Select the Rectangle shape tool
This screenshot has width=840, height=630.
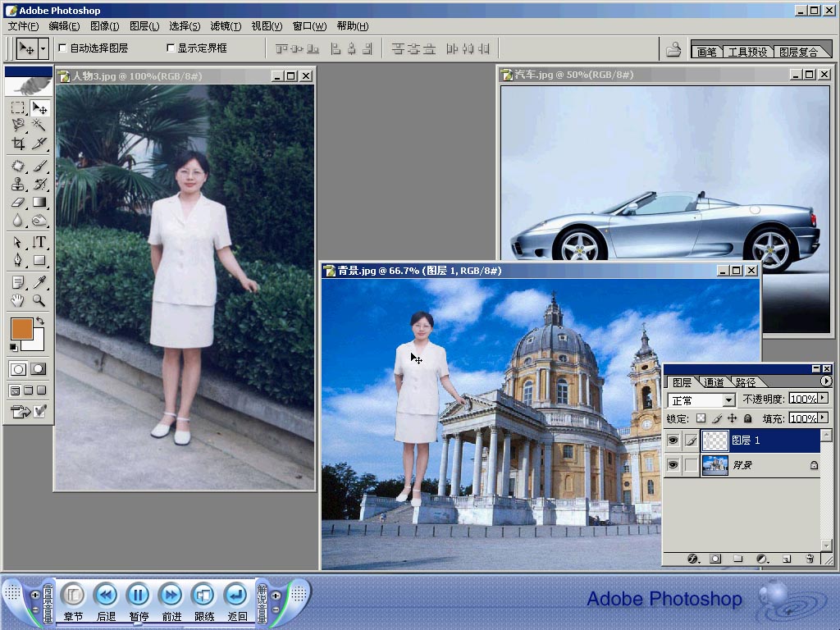click(39, 260)
